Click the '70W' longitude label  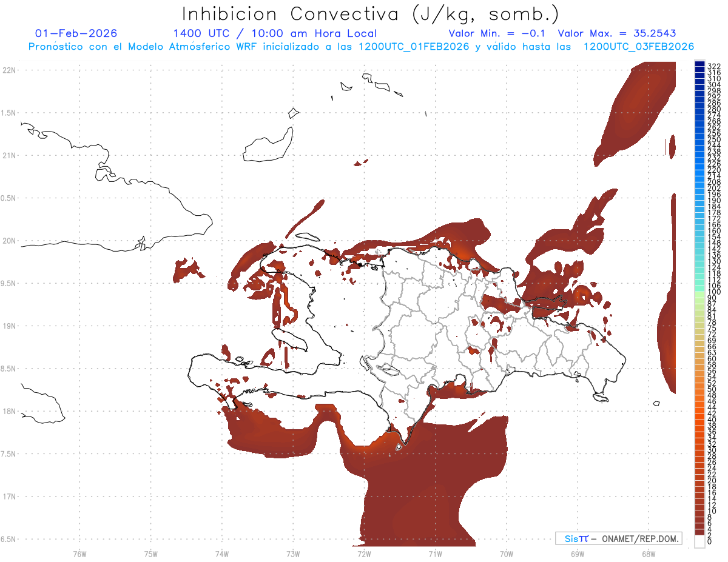point(507,554)
